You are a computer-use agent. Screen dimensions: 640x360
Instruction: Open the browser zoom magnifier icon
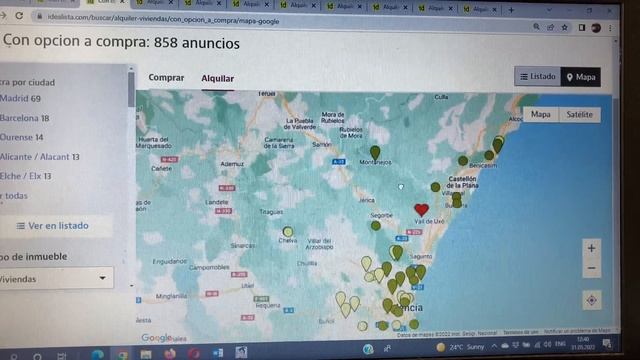pyautogui.click(x=536, y=27)
